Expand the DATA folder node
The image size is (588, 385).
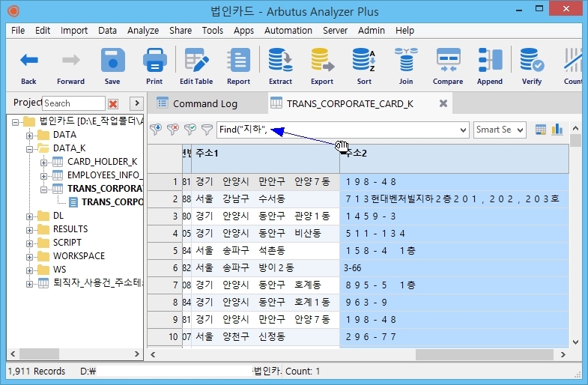point(30,136)
